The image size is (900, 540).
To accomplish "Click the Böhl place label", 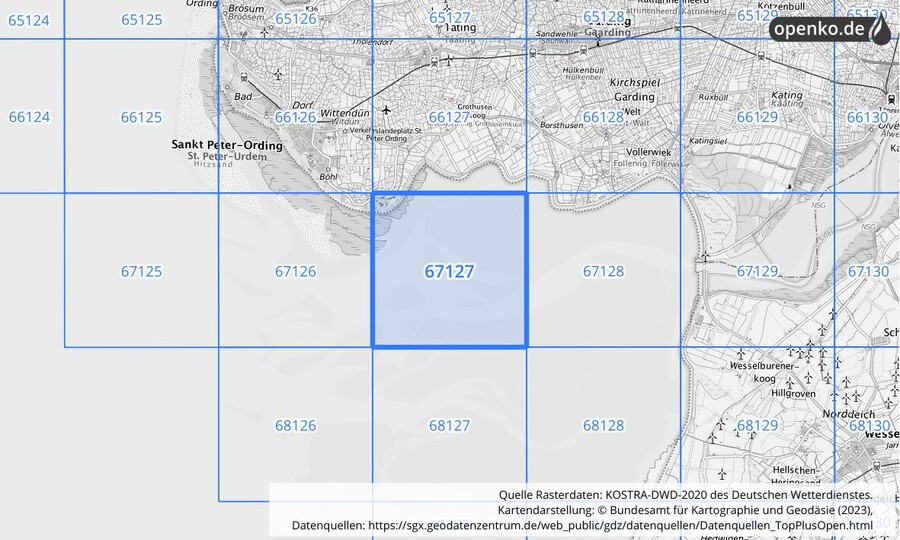I will 328,177.
